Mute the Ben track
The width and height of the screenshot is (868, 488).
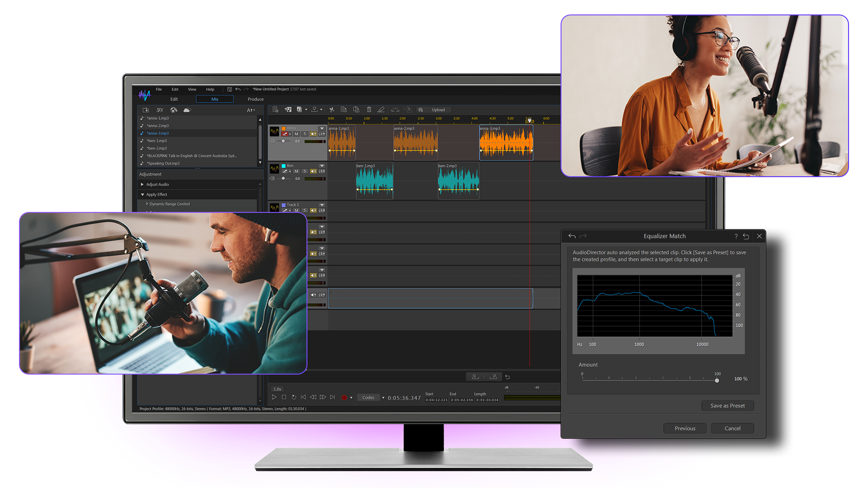pyautogui.click(x=297, y=171)
